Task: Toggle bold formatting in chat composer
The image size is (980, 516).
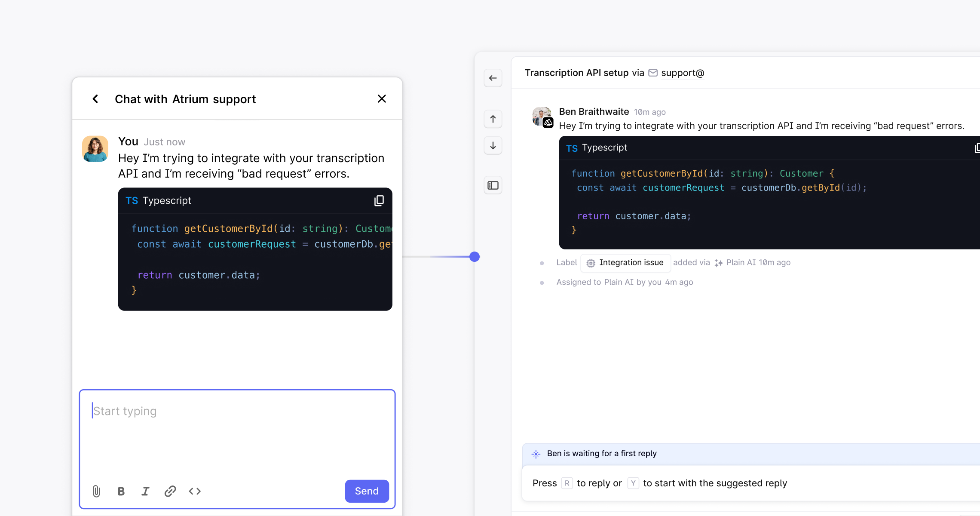Action: coord(121,491)
